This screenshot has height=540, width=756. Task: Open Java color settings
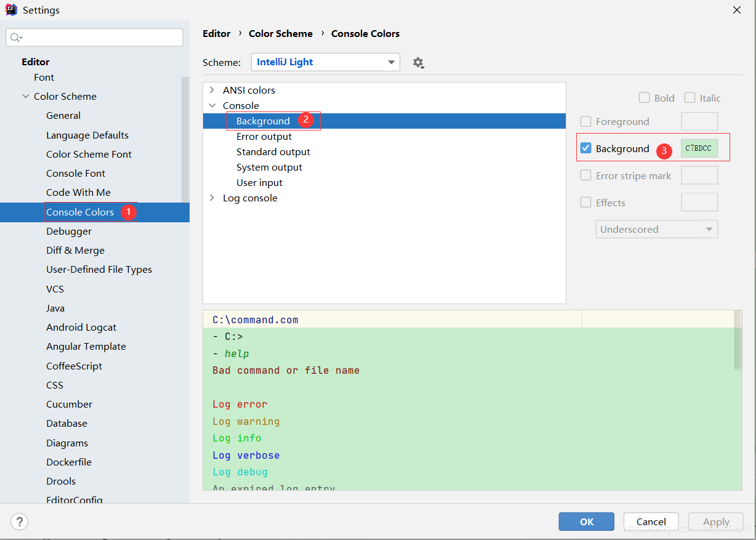point(55,308)
